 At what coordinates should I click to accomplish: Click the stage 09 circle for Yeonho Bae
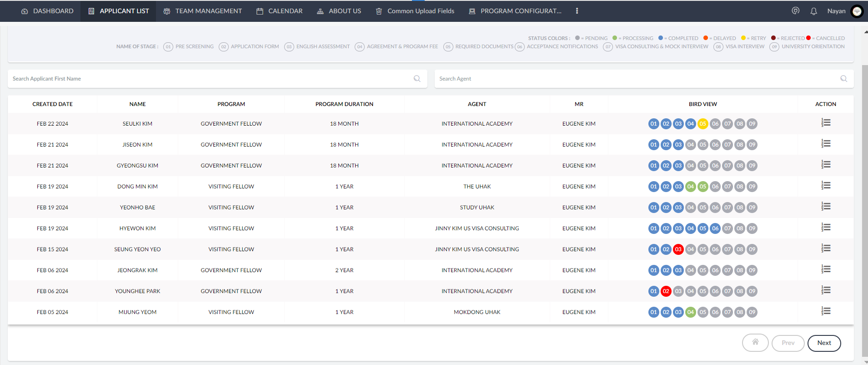pyautogui.click(x=752, y=208)
